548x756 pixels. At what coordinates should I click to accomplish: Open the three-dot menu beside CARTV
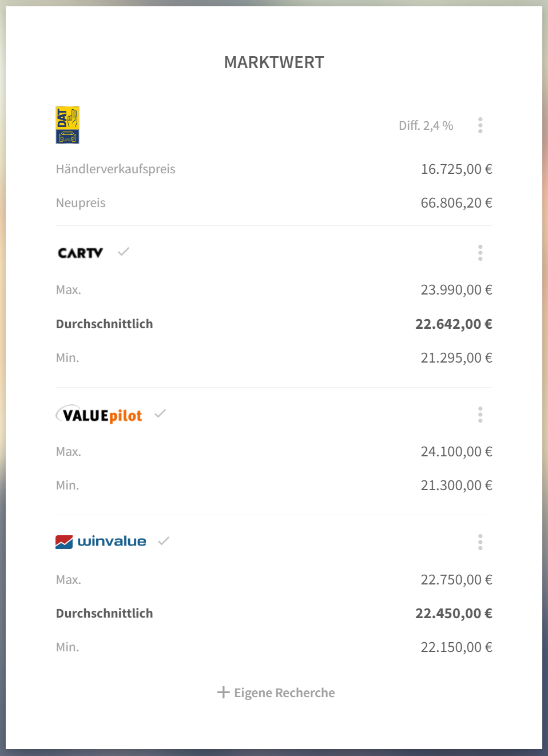point(481,253)
